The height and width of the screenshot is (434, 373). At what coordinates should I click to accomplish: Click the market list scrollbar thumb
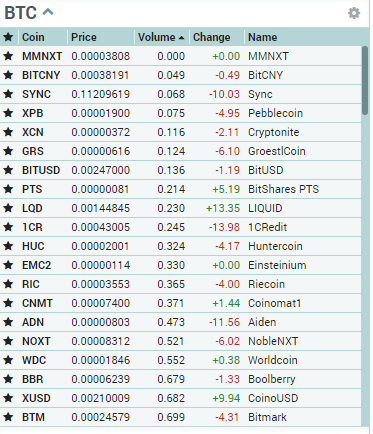click(x=365, y=80)
